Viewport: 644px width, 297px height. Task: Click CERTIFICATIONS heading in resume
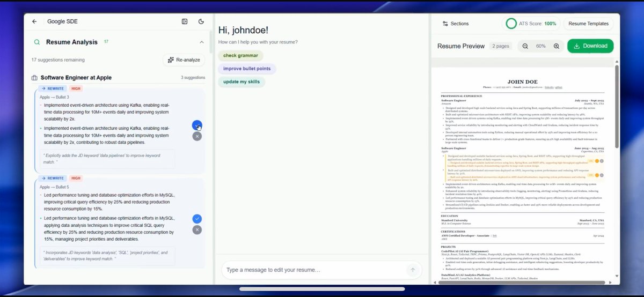(x=454, y=232)
